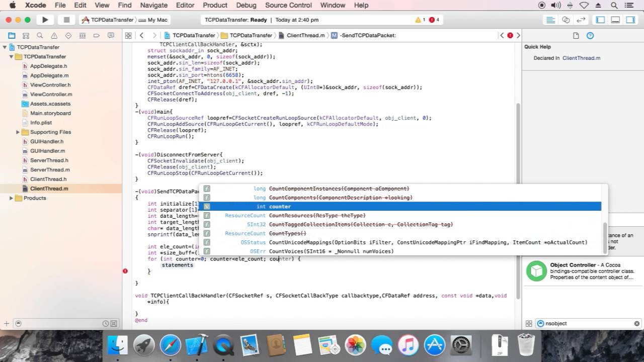Open the Report navigator icon
This screenshot has height=362, width=644.
[x=111, y=36]
